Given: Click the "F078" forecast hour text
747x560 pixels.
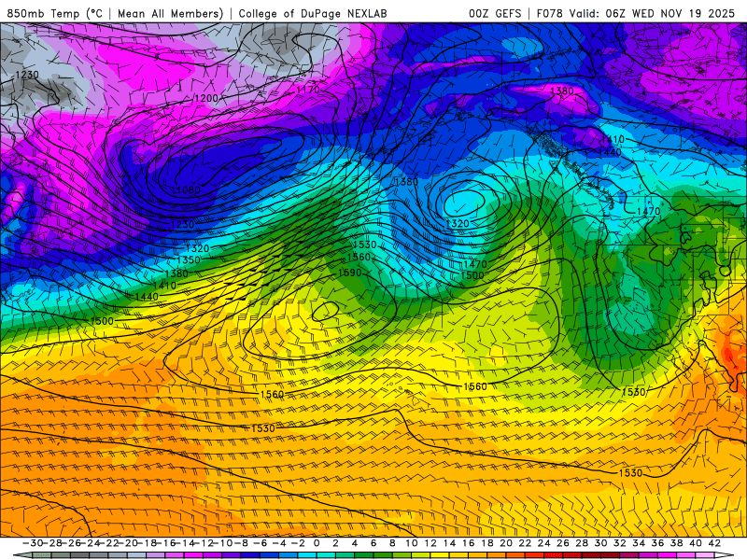Looking at the screenshot, I should tap(550, 13).
